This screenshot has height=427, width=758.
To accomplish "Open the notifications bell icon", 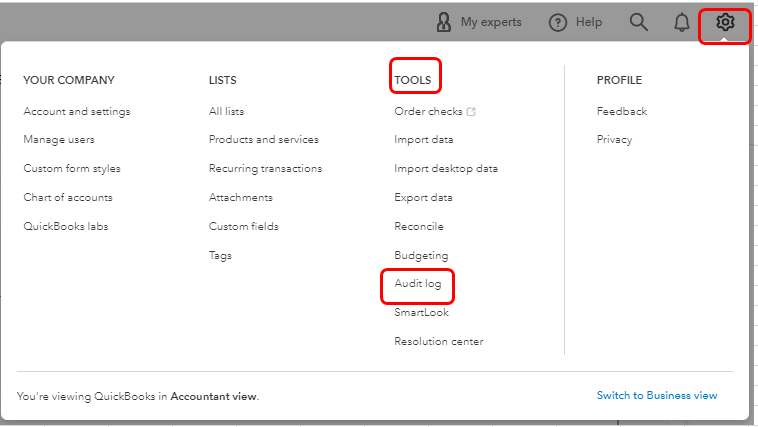I will 682,22.
